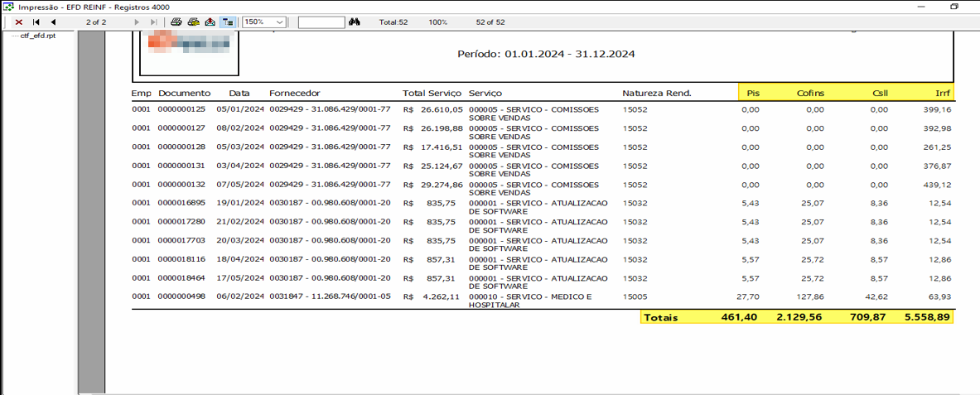Click document number 0000017703
Screen dimensions: 980x395
[x=181, y=241]
